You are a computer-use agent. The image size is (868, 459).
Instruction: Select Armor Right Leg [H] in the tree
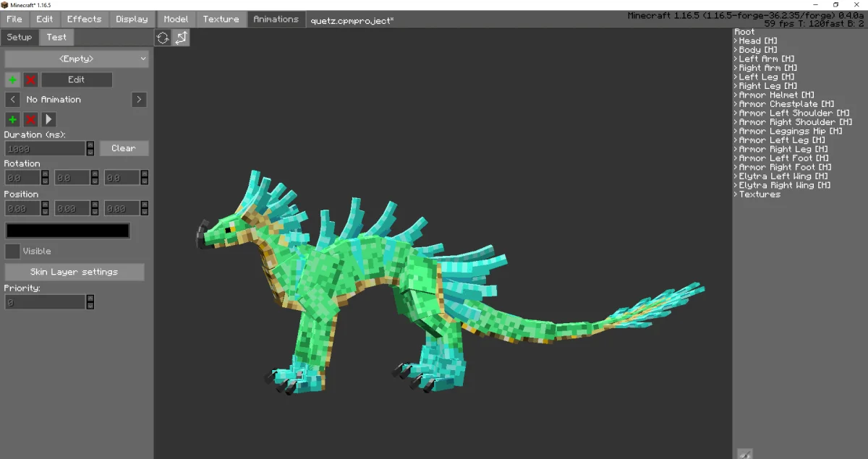[x=785, y=150]
